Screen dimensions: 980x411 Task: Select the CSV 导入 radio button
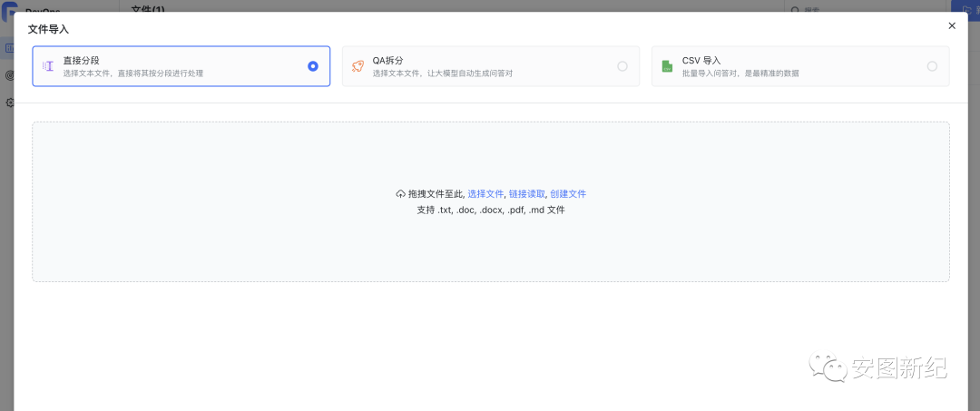(x=932, y=66)
